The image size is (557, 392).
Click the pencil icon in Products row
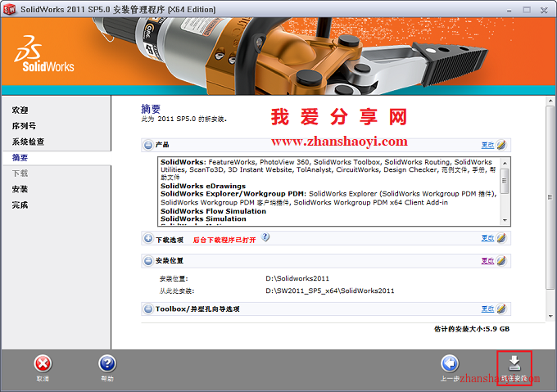[501, 145]
